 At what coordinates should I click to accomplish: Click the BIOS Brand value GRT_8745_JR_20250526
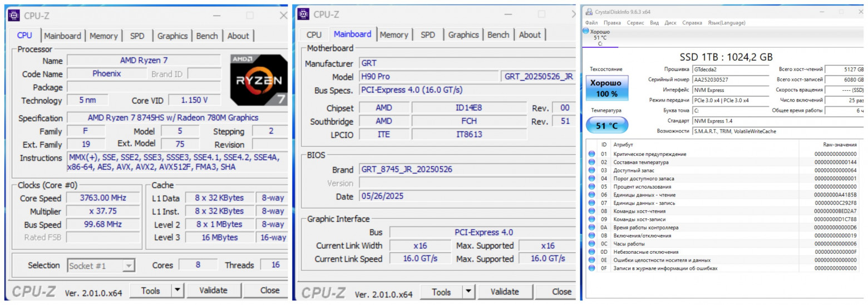point(466,170)
